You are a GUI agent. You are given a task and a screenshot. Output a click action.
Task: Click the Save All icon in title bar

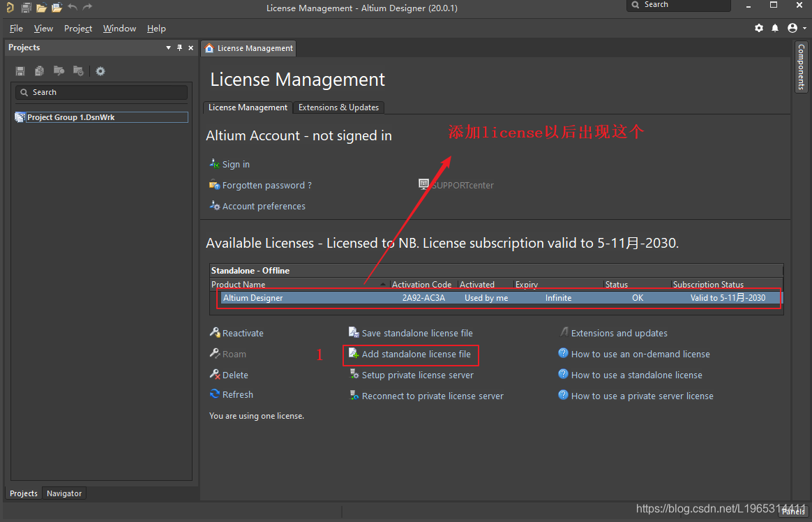coord(26,7)
